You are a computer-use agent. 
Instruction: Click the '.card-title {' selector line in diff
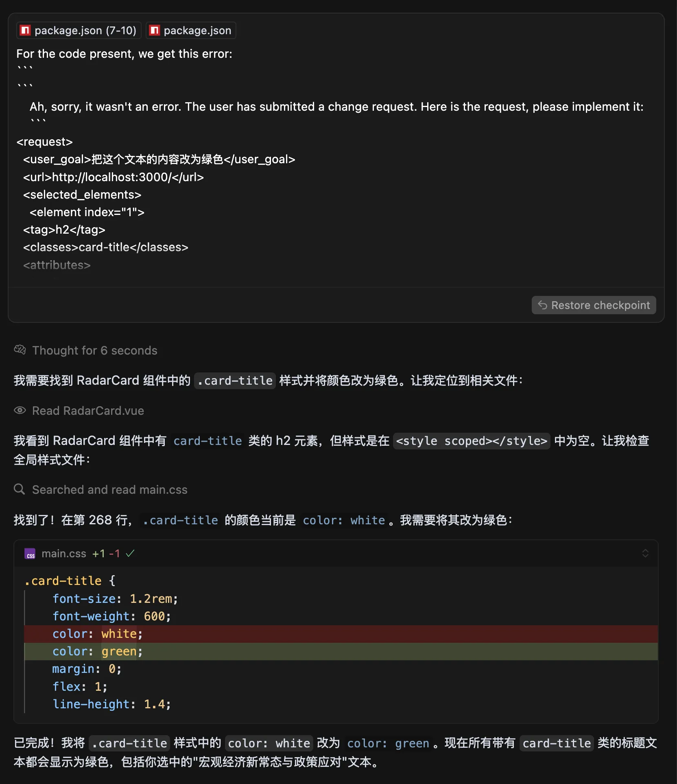point(70,581)
